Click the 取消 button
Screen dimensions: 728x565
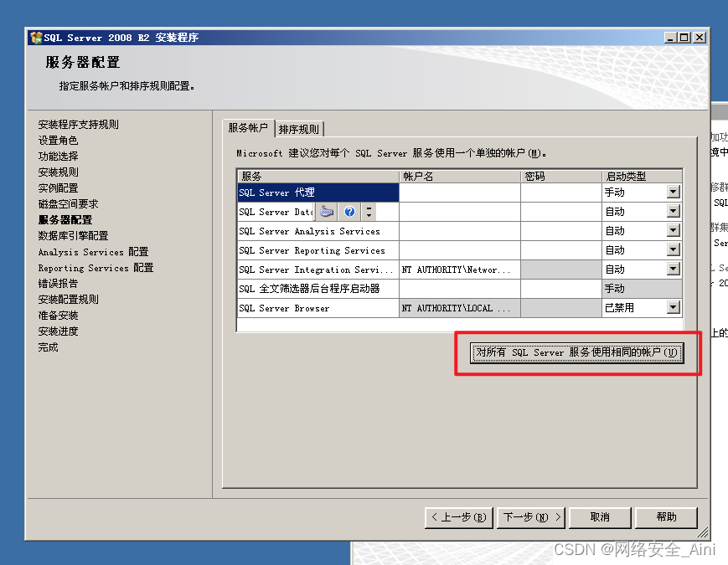tap(600, 517)
